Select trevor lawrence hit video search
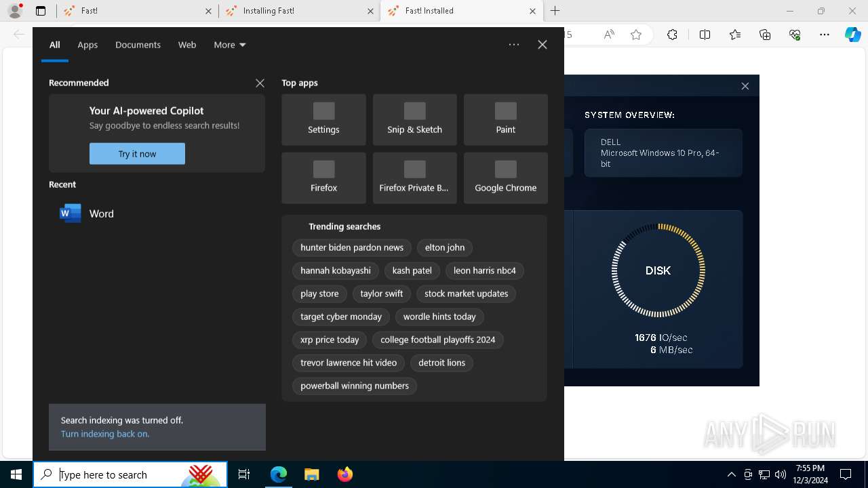This screenshot has height=488, width=868. click(349, 363)
